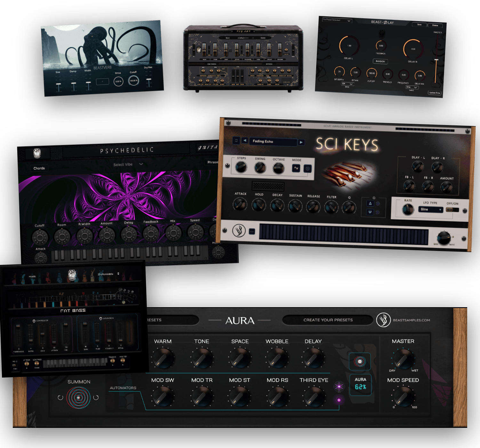Open the Sync Off dropdown in Beast-Dlay
Screen dimensions: 480x448
point(347,84)
